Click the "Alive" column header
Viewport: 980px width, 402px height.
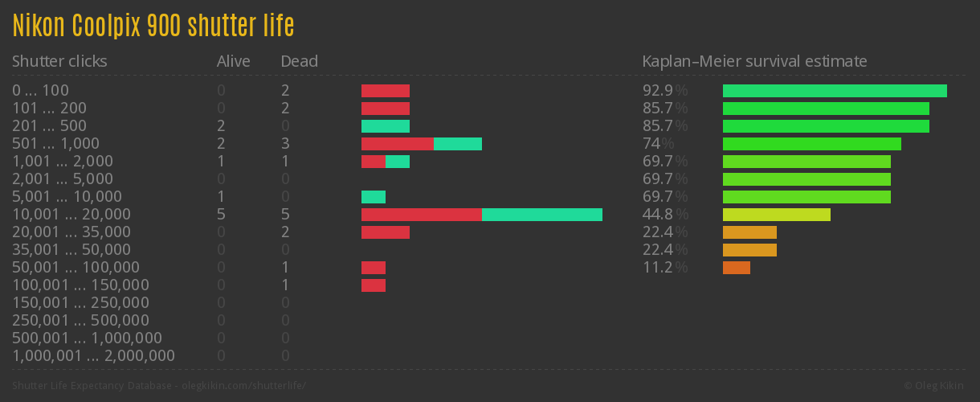[233, 61]
